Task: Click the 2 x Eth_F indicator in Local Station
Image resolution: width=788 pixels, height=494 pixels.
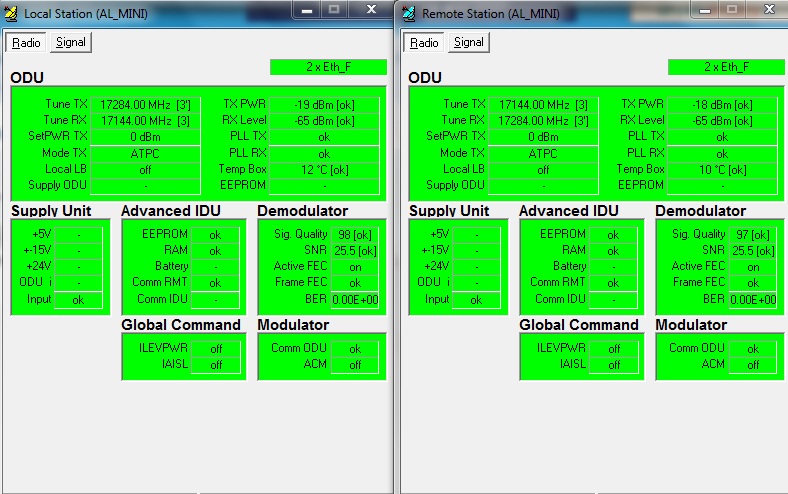Action: pyautogui.click(x=328, y=67)
